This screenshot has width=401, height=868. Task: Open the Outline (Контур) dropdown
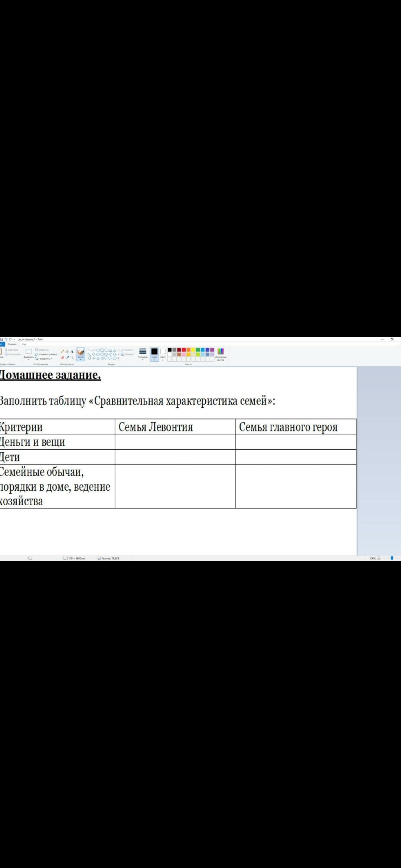pos(128,350)
